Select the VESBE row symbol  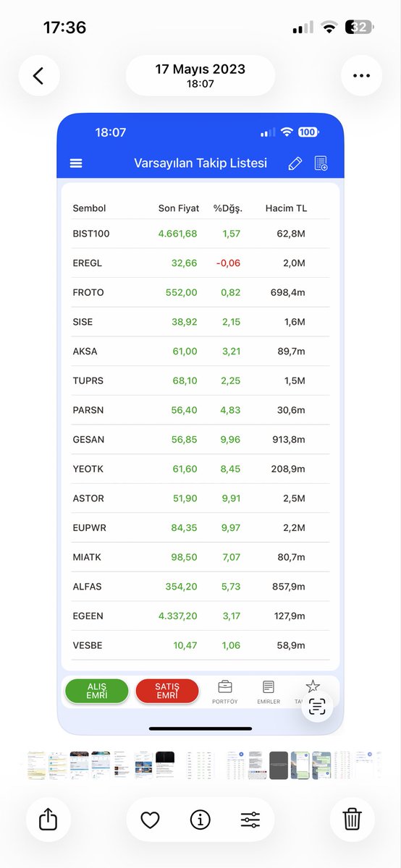[x=88, y=645]
